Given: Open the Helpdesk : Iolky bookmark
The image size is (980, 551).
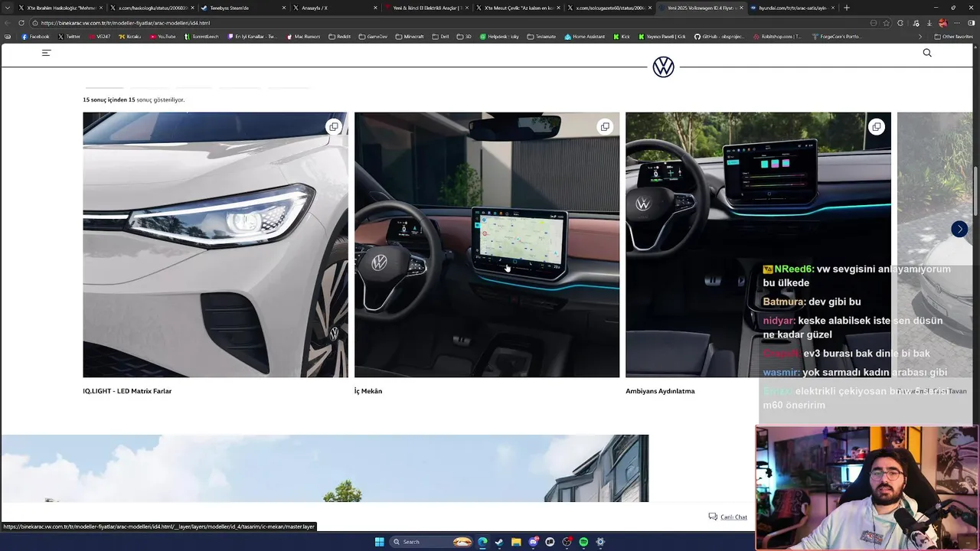Looking at the screenshot, I should (x=499, y=36).
